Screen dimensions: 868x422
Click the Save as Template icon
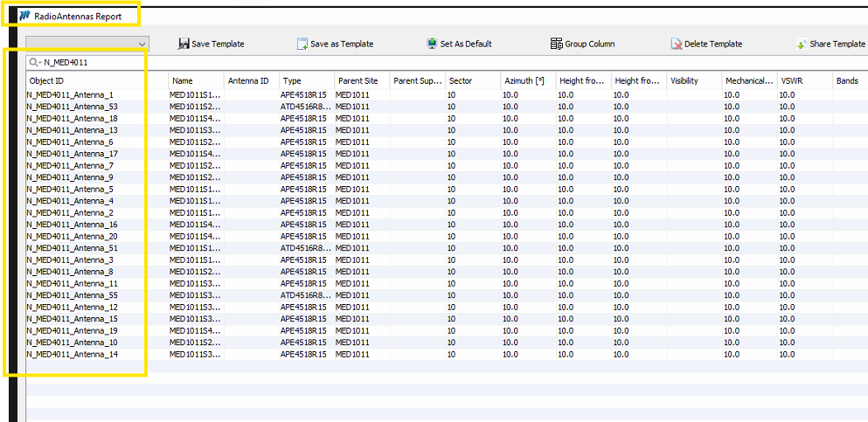point(302,44)
